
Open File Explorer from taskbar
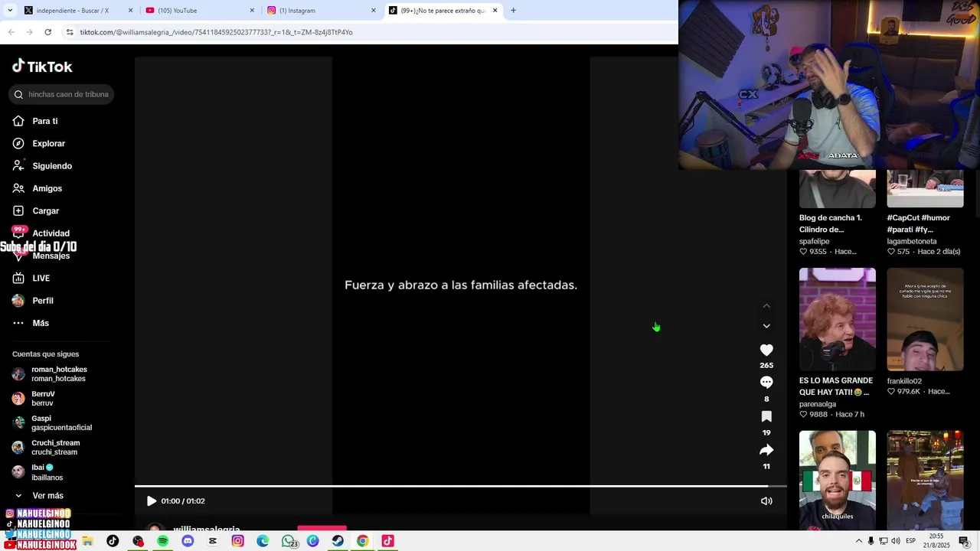pos(87,541)
